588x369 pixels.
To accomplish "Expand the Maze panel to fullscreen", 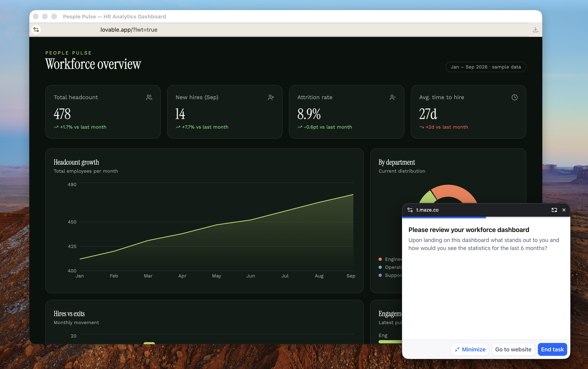I will (x=554, y=210).
